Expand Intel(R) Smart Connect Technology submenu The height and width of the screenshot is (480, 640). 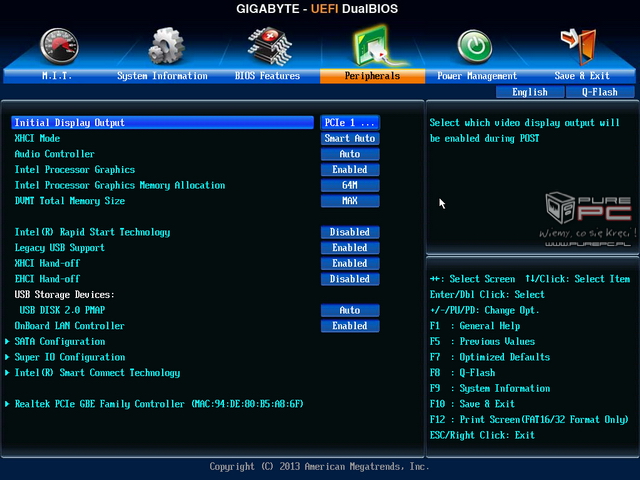(97, 373)
